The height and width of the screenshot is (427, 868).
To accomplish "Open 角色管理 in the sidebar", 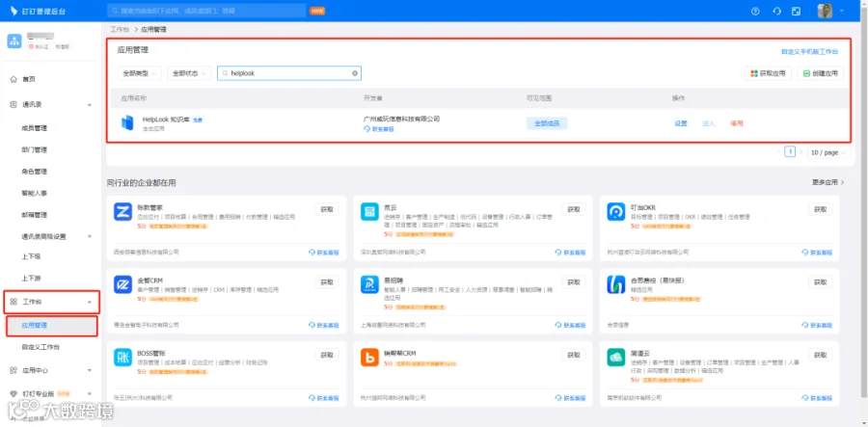I will [x=35, y=172].
